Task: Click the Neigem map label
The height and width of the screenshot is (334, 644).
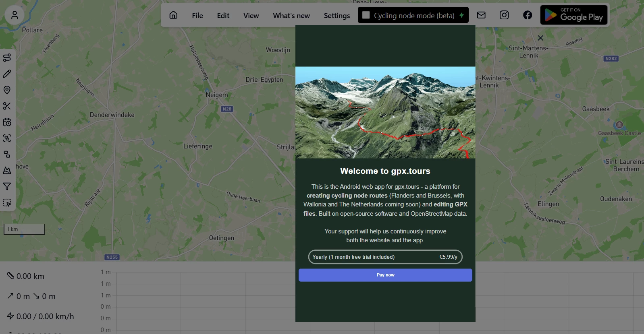Action: (x=217, y=95)
